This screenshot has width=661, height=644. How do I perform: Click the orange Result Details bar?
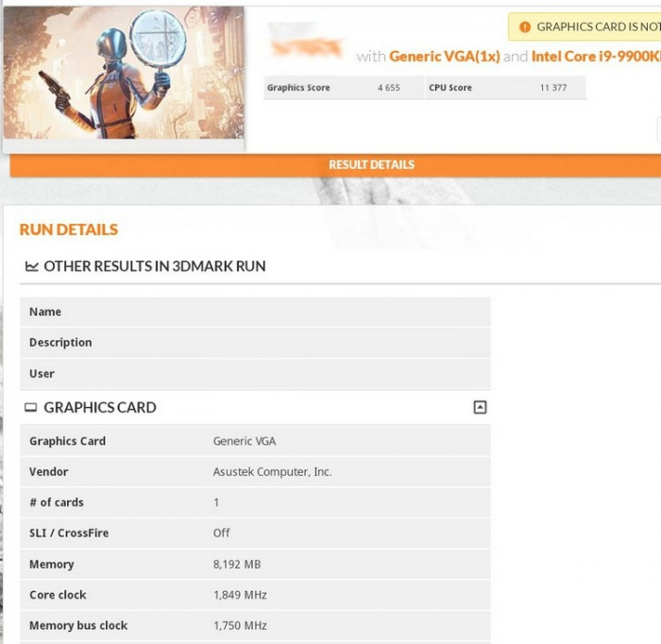click(x=371, y=164)
